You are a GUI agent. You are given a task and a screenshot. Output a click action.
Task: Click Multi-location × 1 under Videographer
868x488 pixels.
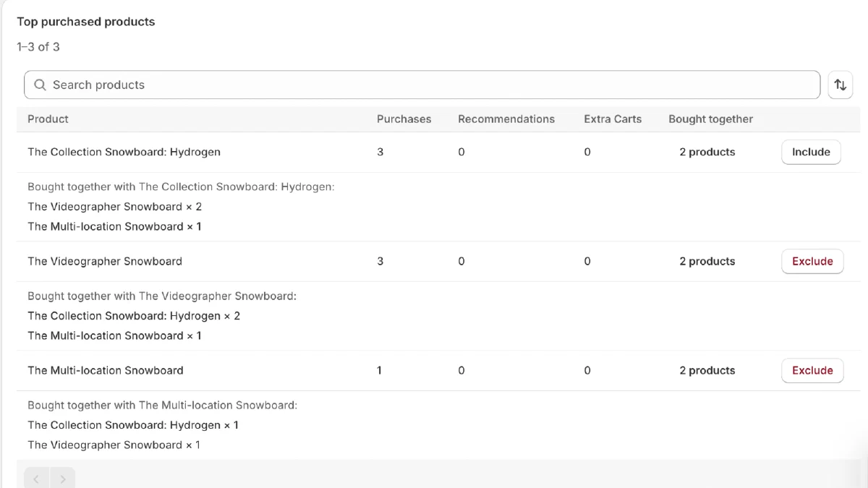[114, 335]
